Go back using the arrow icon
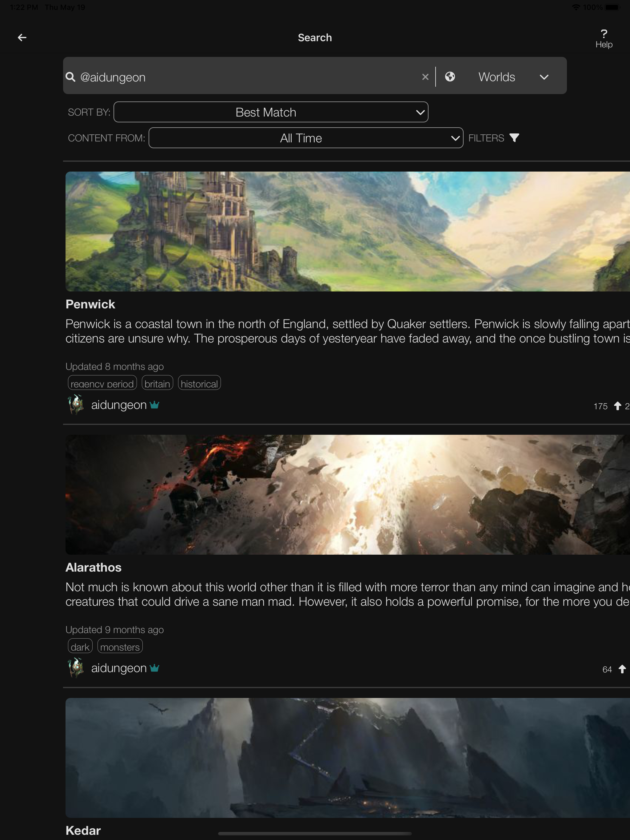Viewport: 630px width, 840px height. point(22,37)
